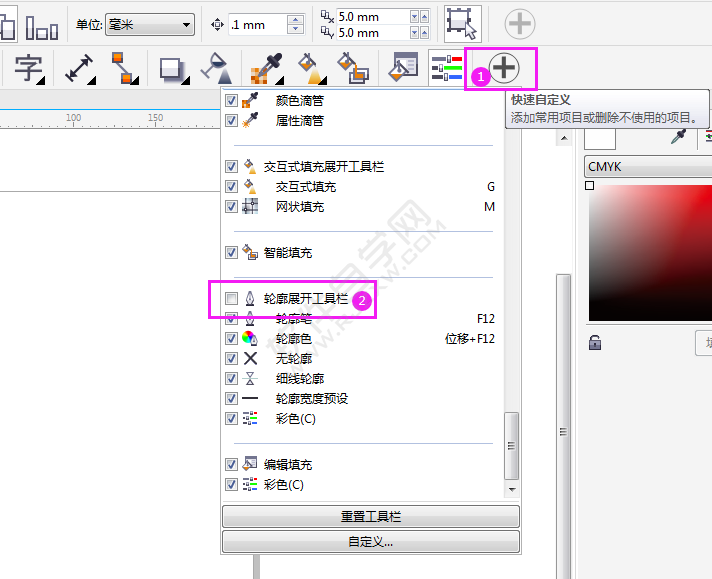Uncheck the 编辑填充 checkbox
712x579 pixels.
pyautogui.click(x=232, y=465)
